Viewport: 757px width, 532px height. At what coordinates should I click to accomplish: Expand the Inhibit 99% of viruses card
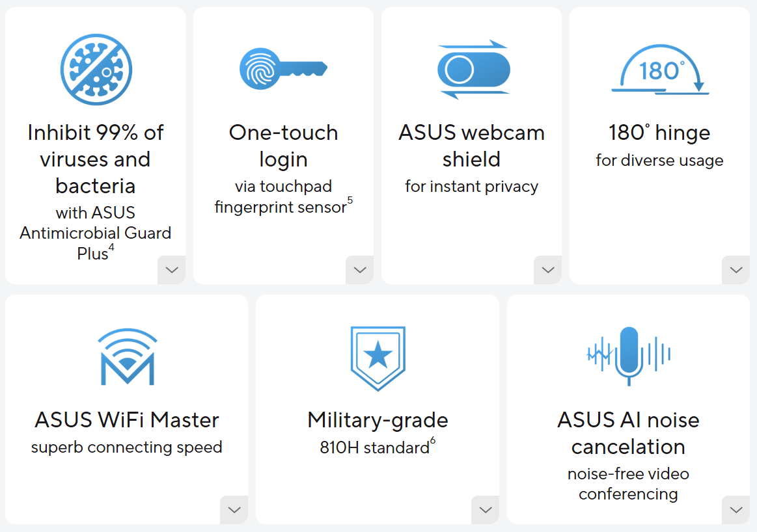tap(172, 270)
